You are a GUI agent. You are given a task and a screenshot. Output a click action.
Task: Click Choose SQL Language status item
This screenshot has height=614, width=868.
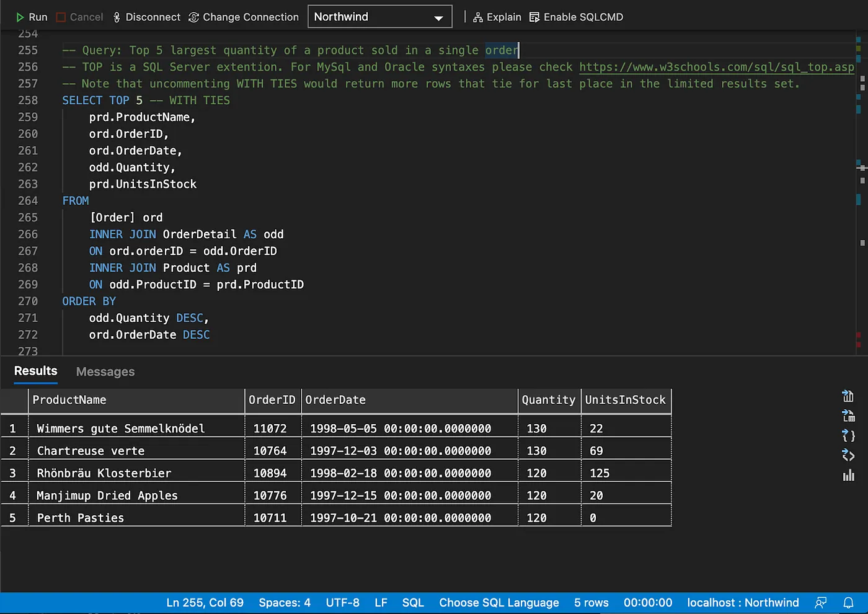tap(499, 603)
